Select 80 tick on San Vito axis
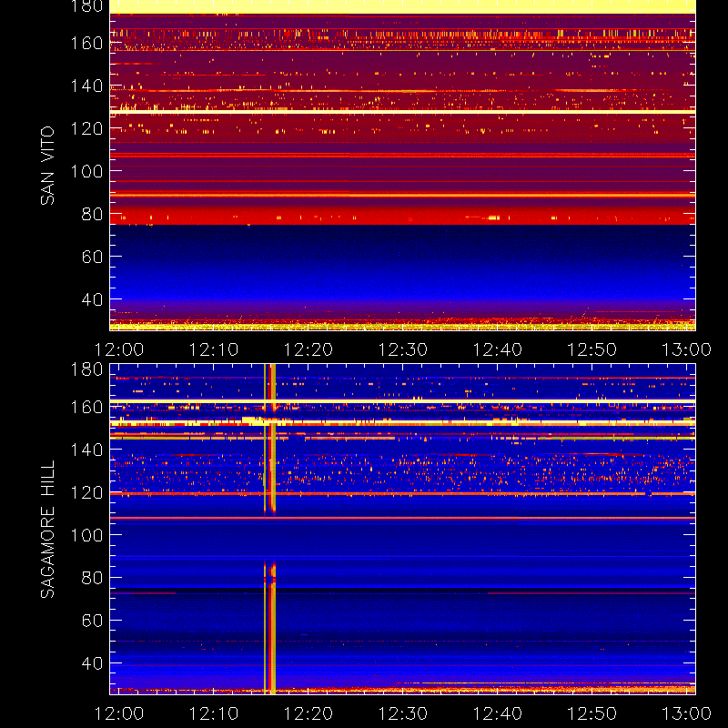The height and width of the screenshot is (728, 728). (93, 214)
